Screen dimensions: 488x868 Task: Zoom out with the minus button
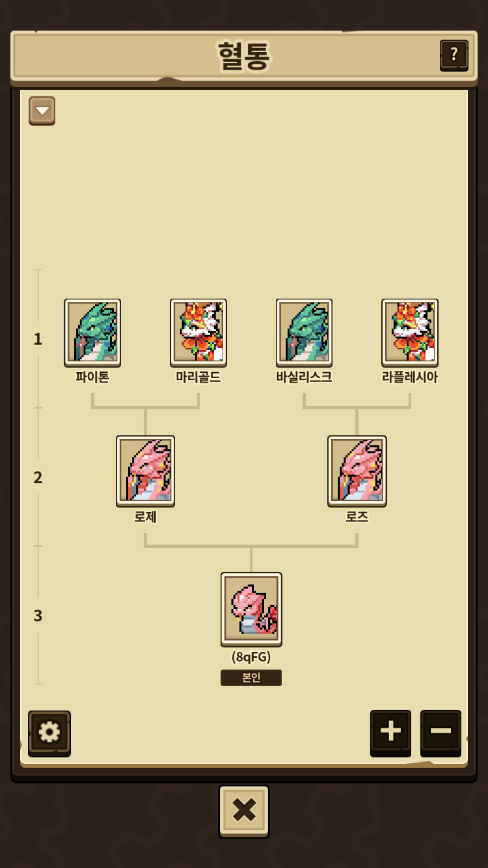click(x=441, y=733)
